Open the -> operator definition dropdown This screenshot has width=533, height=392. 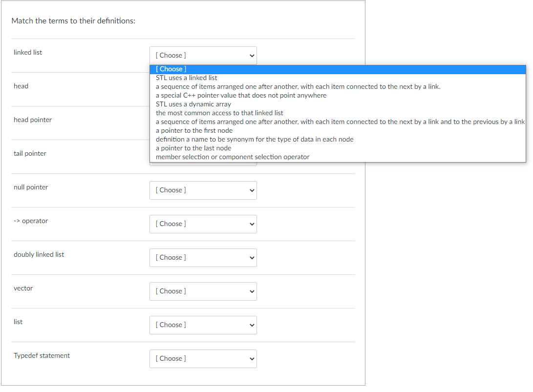pyautogui.click(x=203, y=224)
